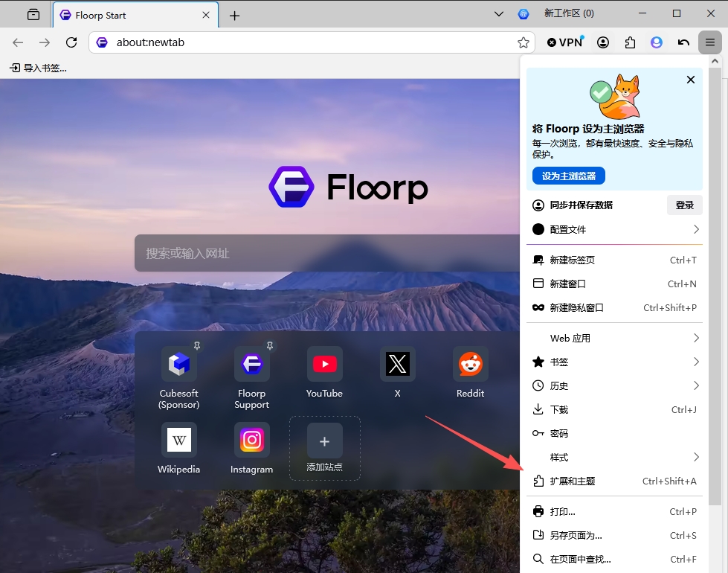Image resolution: width=728 pixels, height=573 pixels.
Task: Open the YouTube shortcut
Action: pyautogui.click(x=324, y=373)
